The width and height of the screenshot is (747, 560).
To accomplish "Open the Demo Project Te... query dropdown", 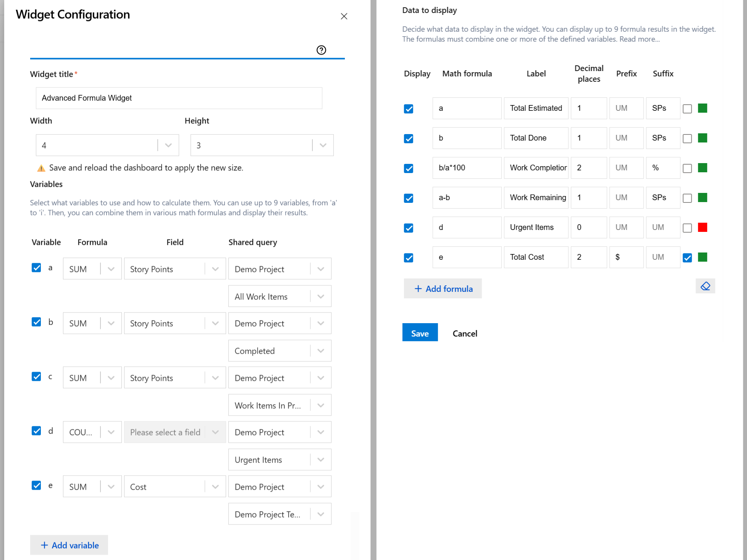I will 280,514.
